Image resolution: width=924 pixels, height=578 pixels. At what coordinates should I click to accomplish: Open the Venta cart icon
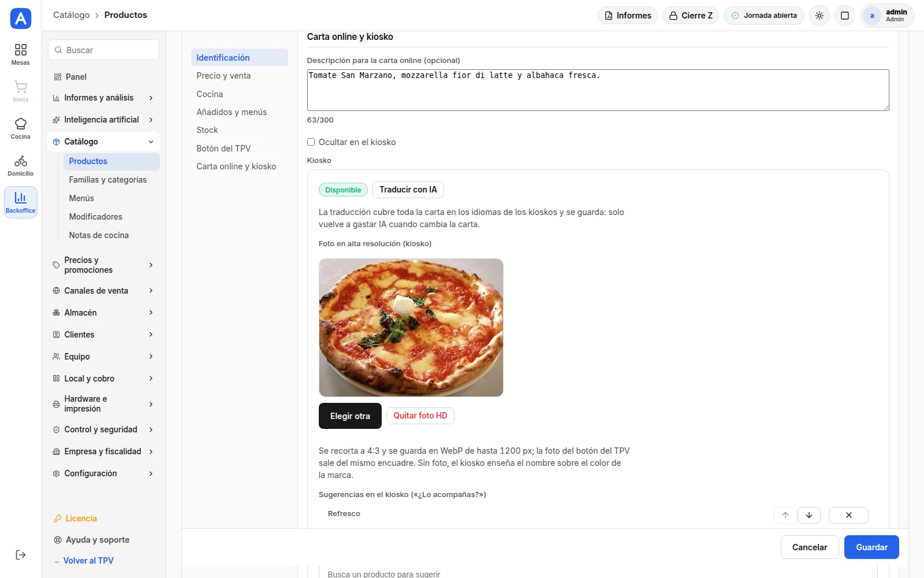click(x=20, y=91)
